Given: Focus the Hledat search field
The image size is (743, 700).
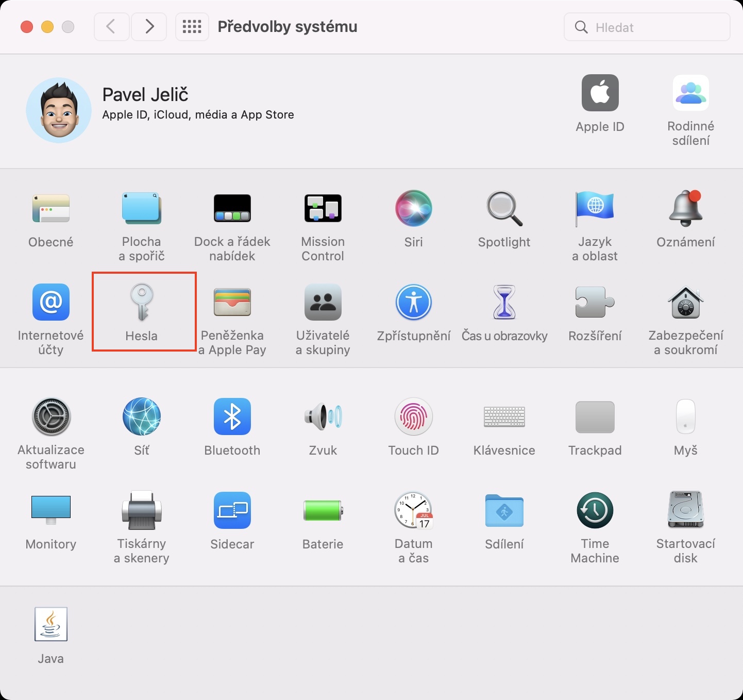Looking at the screenshot, I should pyautogui.click(x=647, y=27).
